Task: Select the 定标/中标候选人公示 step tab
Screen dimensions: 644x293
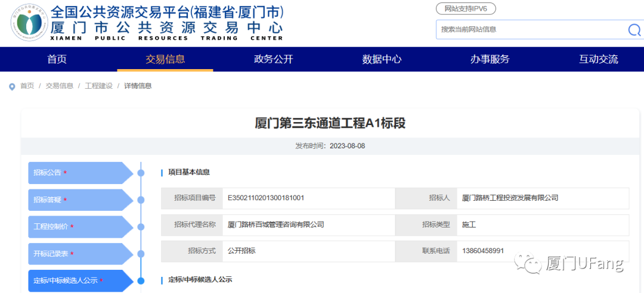Action: (x=80, y=280)
